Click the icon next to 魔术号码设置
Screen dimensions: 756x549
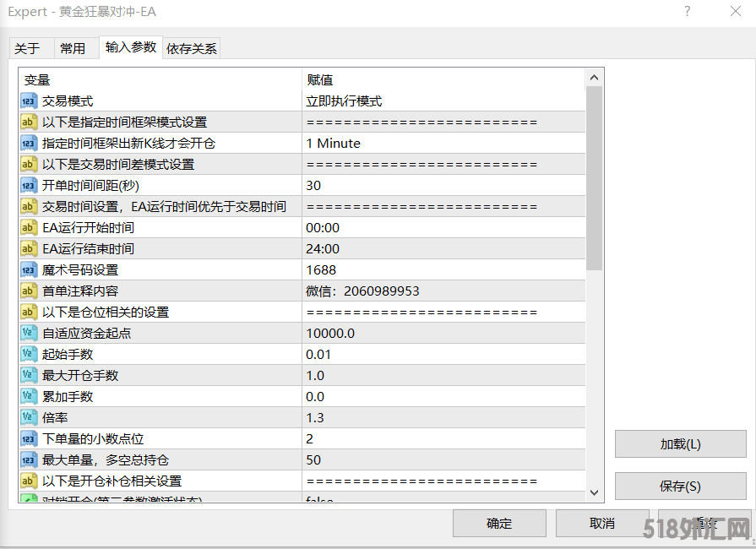pos(29,270)
